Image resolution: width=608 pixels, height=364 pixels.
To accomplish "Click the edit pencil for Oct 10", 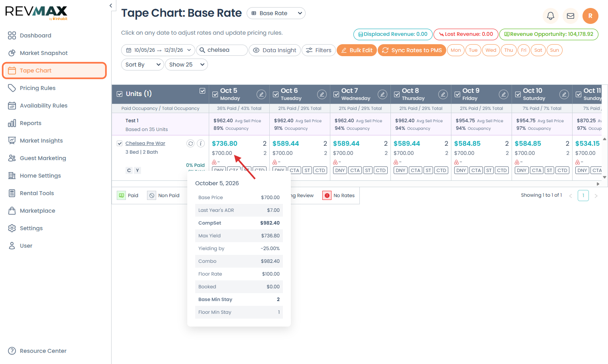I will coord(564,94).
